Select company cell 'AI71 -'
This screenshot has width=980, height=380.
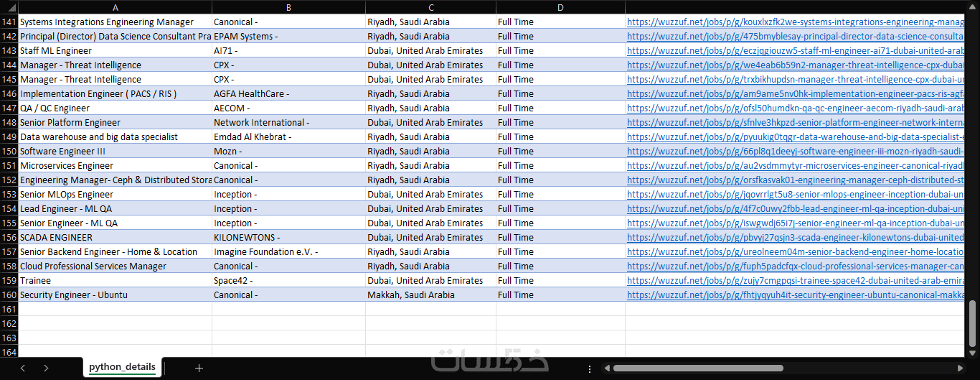[x=289, y=50]
